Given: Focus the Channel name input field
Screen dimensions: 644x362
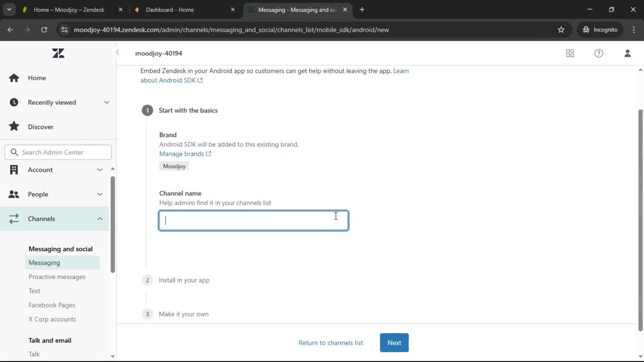Looking at the screenshot, I should pos(254,221).
